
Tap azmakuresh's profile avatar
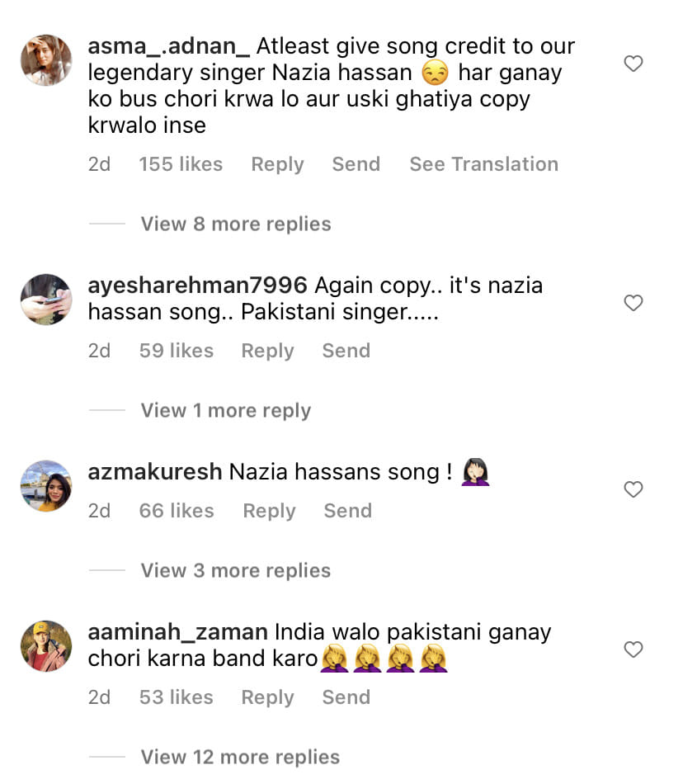(x=46, y=486)
